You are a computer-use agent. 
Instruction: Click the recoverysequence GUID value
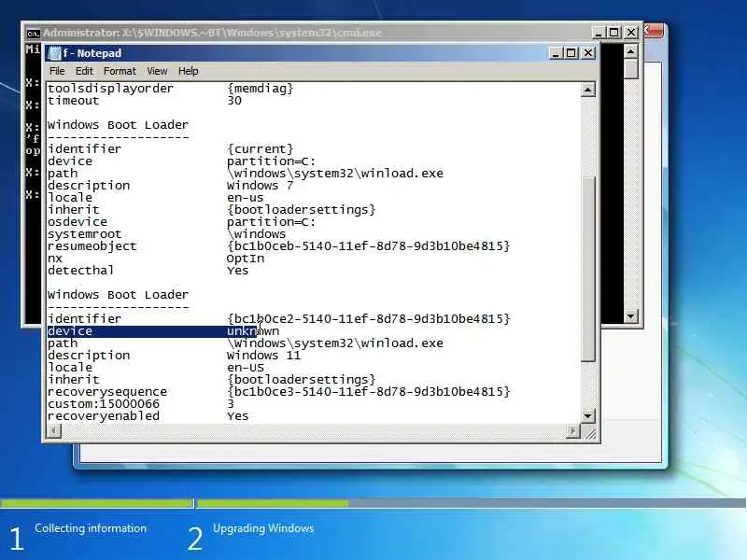pyautogui.click(x=368, y=391)
